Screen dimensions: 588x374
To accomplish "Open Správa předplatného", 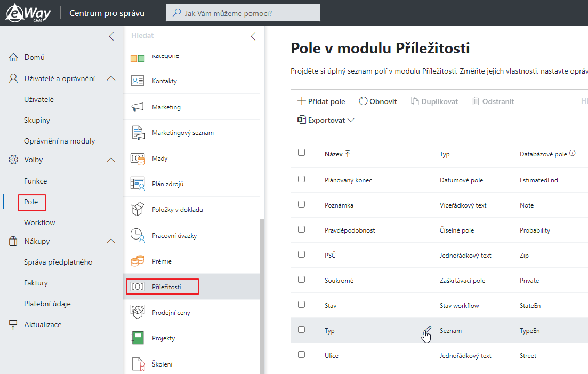I will (58, 262).
